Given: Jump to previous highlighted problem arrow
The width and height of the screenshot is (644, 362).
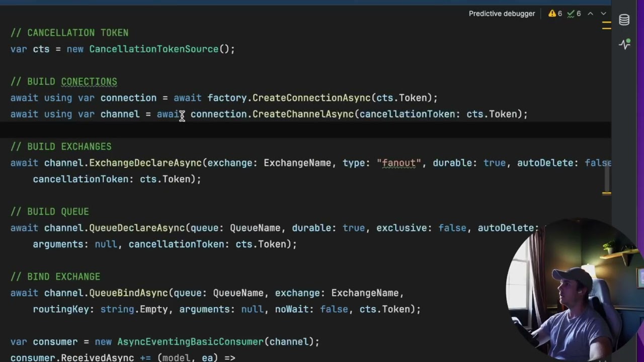Looking at the screenshot, I should click(591, 14).
